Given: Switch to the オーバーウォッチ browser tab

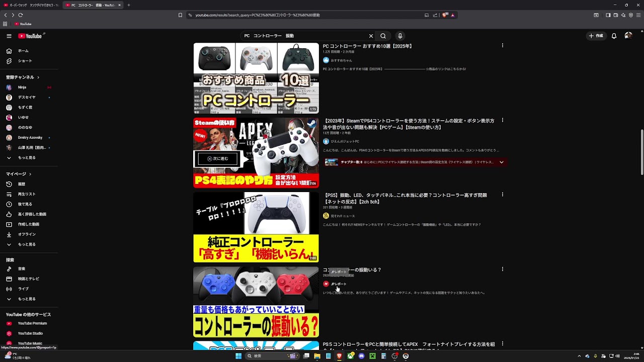Looking at the screenshot, I should (31, 5).
